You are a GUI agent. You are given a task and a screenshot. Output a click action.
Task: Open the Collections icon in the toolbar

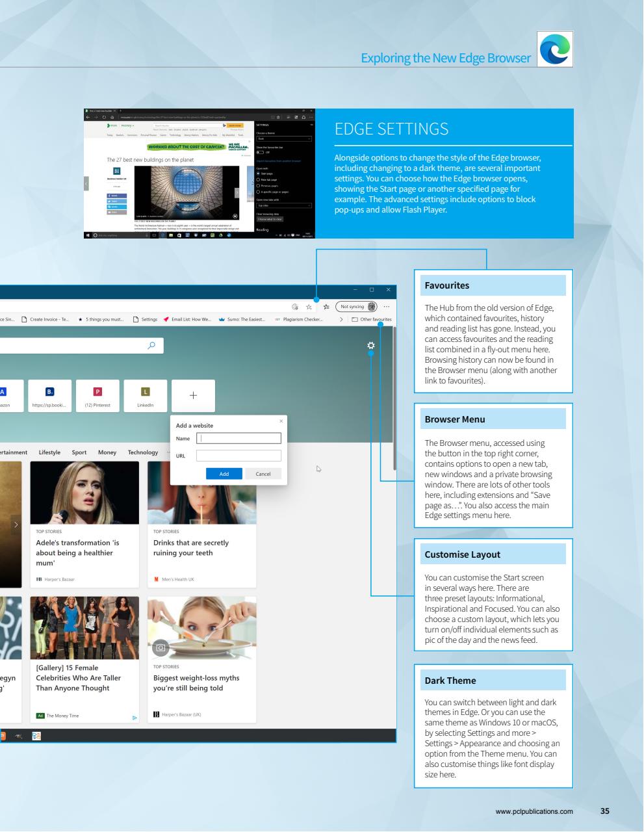pyautogui.click(x=326, y=307)
